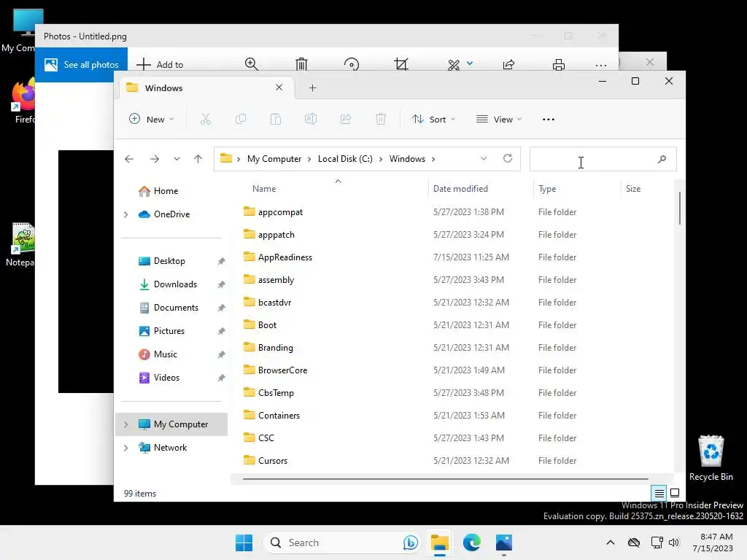The width and height of the screenshot is (747, 560).
Task: Click the horizontal scrollbar in file list
Action: [x=446, y=479]
